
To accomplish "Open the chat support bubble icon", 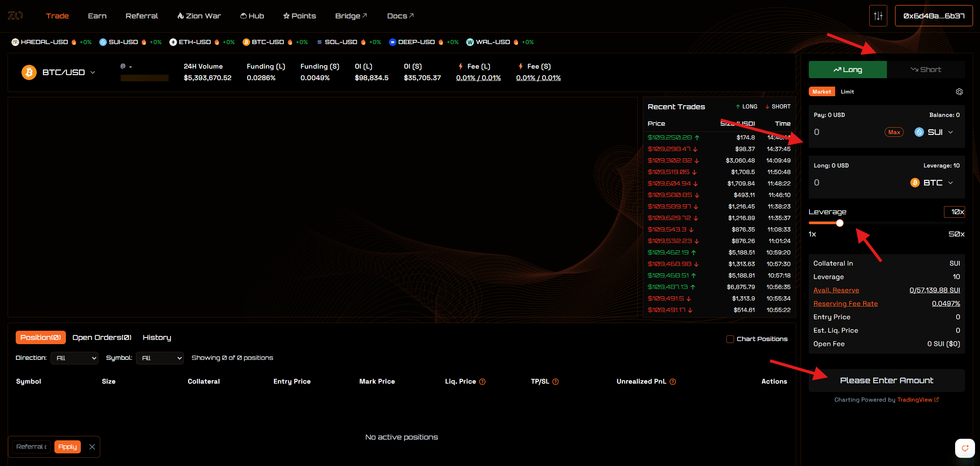I will click(965, 448).
